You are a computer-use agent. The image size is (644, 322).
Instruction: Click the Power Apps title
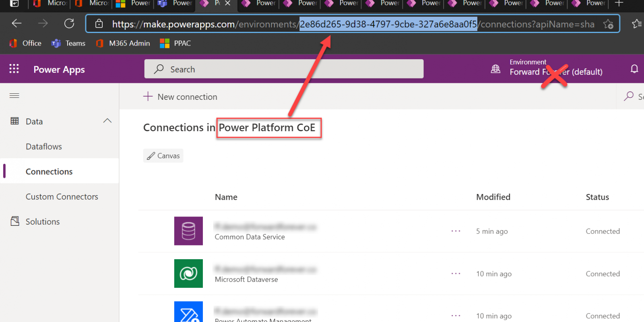pyautogui.click(x=59, y=69)
